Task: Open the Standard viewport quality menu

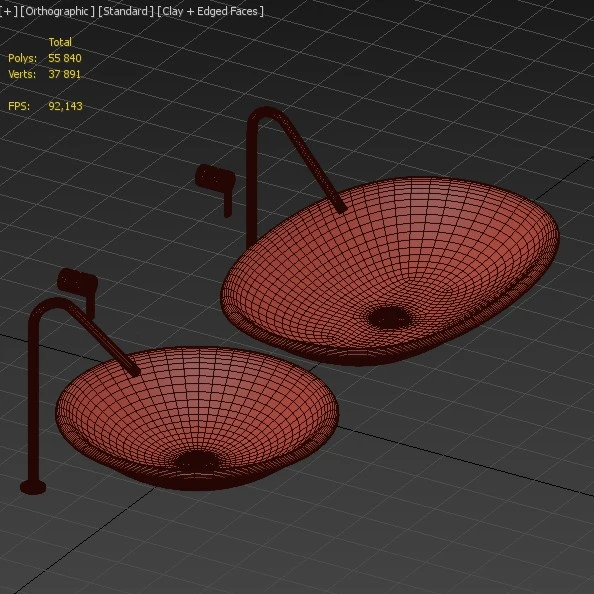Action: point(126,11)
